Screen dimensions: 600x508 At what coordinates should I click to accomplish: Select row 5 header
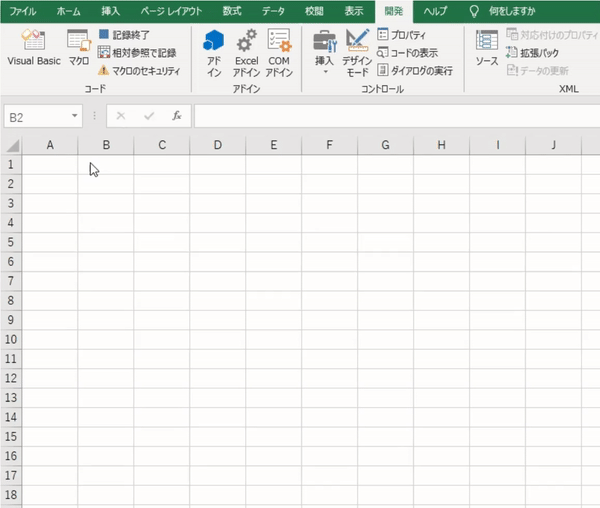(11, 243)
